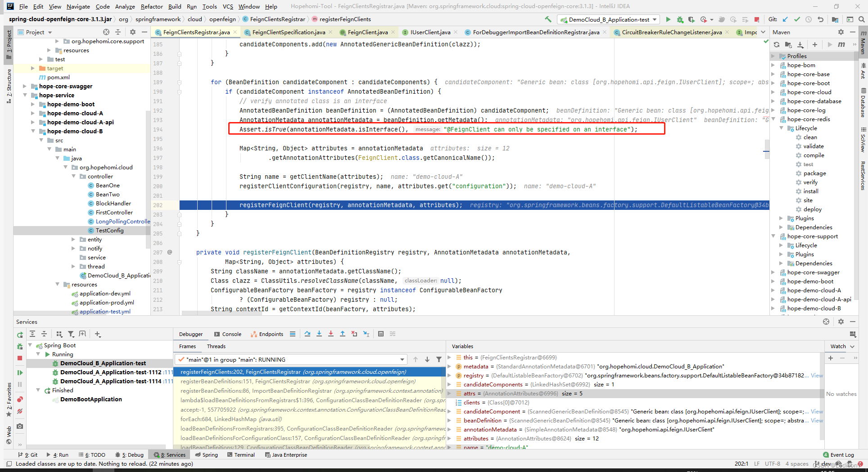Viewport: 868px width, 472px height.
Task: Run with coverage icon in top toolbar
Action: coord(692,19)
